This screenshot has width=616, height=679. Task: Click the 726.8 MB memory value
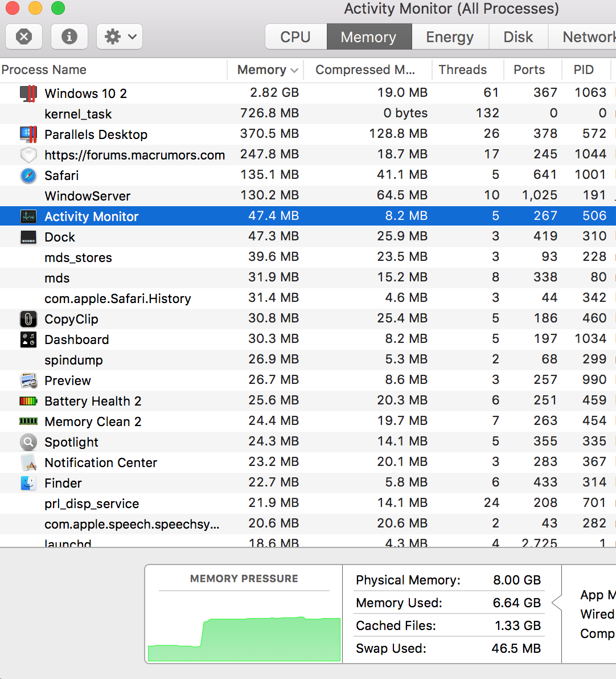[270, 113]
